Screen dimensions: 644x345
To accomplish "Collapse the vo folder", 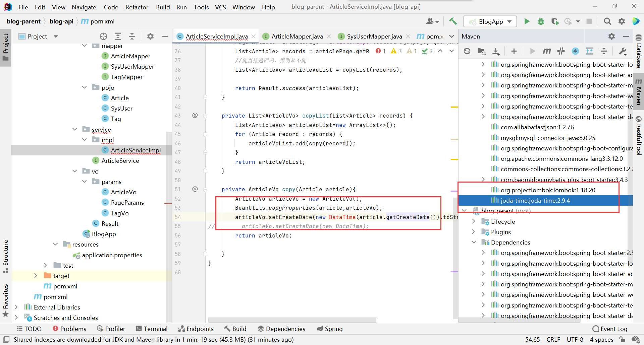I will (75, 171).
